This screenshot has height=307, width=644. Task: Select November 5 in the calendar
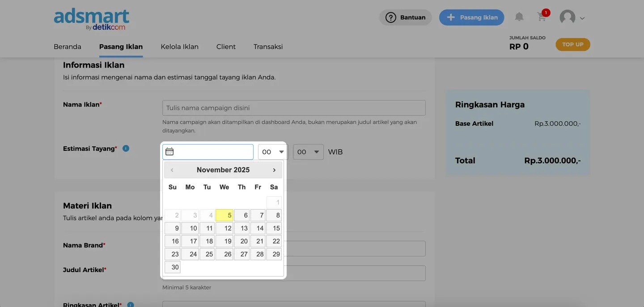coord(225,215)
